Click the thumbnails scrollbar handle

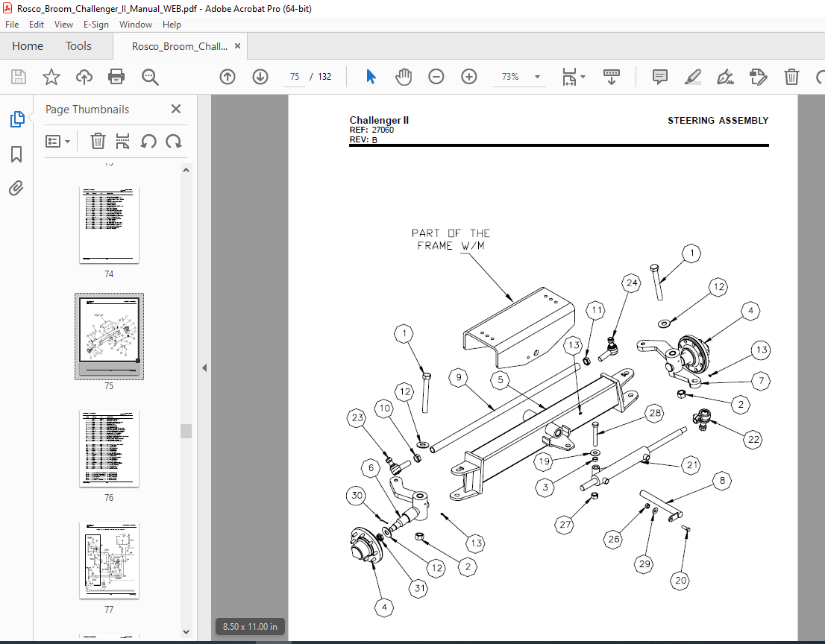(x=186, y=431)
